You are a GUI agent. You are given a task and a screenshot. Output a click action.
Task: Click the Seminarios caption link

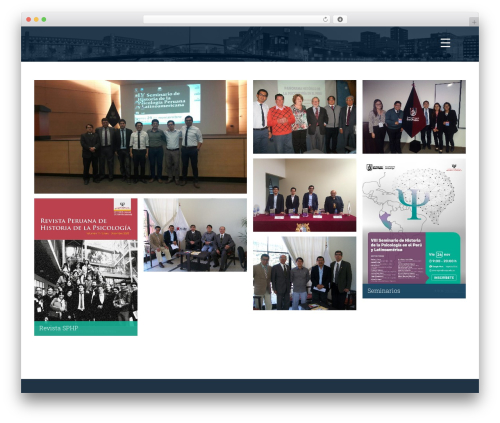click(384, 291)
